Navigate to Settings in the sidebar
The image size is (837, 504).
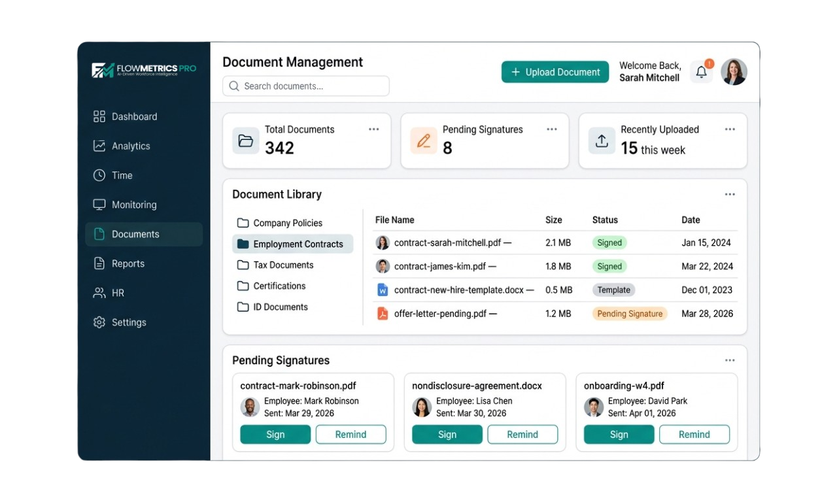coord(128,322)
